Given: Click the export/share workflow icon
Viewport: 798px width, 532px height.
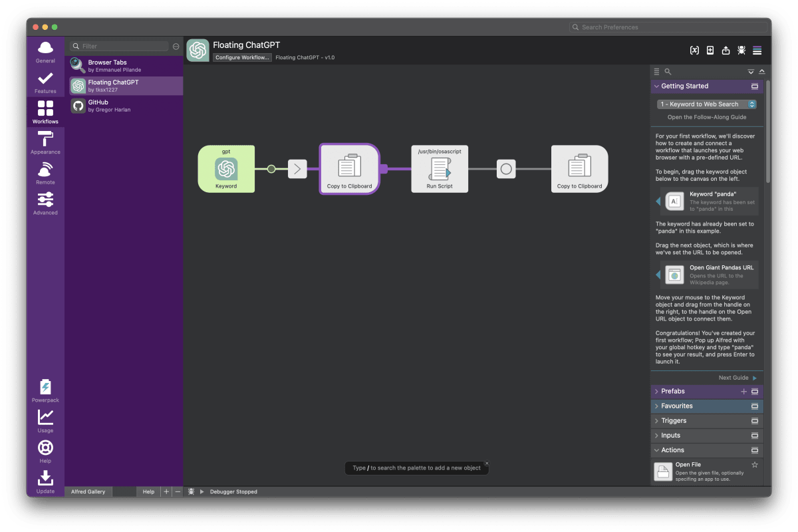Looking at the screenshot, I should [726, 51].
